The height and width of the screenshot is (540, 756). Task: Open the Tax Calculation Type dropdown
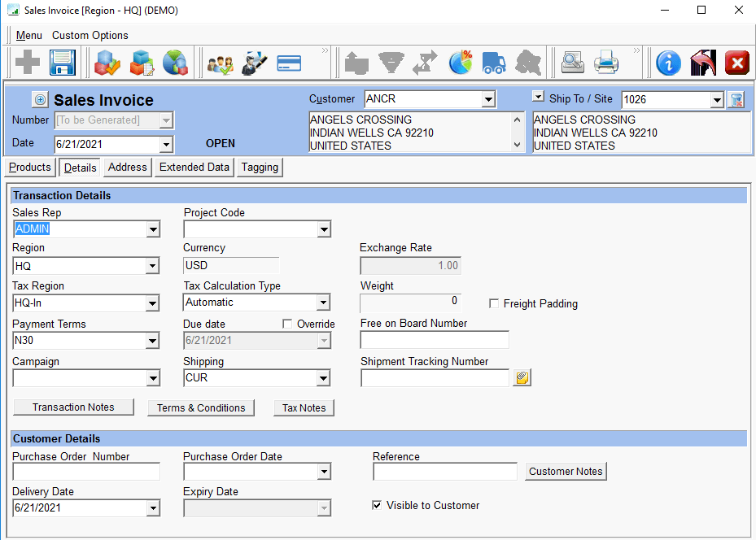[323, 303]
